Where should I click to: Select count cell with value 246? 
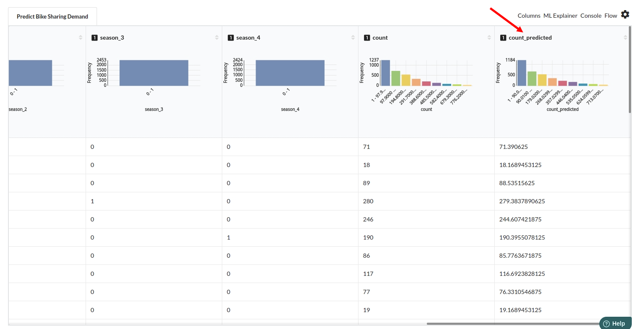(426, 219)
